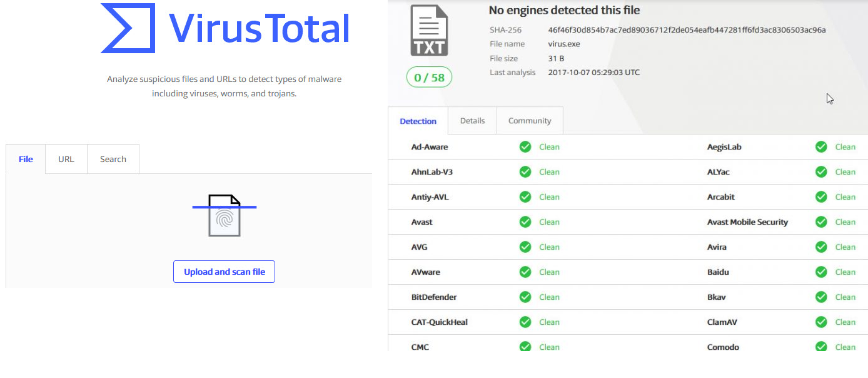The height and width of the screenshot is (378, 868).
Task: Click green check icon in Avast row
Action: pyautogui.click(x=525, y=222)
